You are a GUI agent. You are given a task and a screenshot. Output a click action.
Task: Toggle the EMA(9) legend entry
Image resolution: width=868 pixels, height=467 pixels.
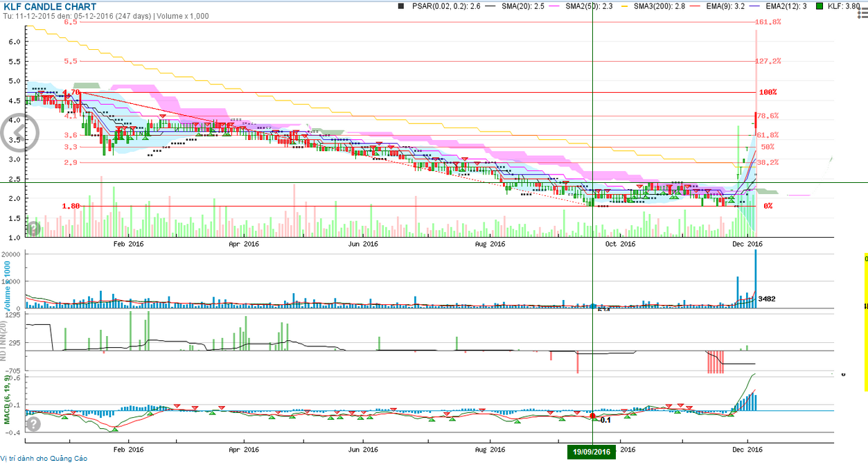pos(716,6)
